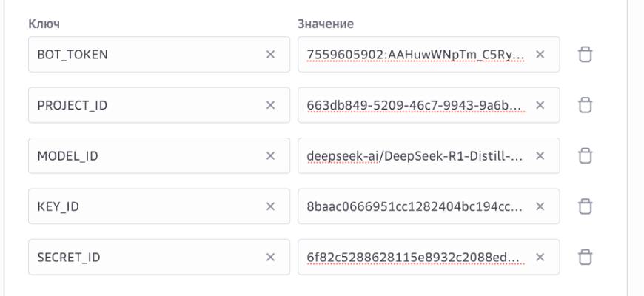Clear the deepseek-ai model value
This screenshot has width=644, height=296.
[x=540, y=155]
